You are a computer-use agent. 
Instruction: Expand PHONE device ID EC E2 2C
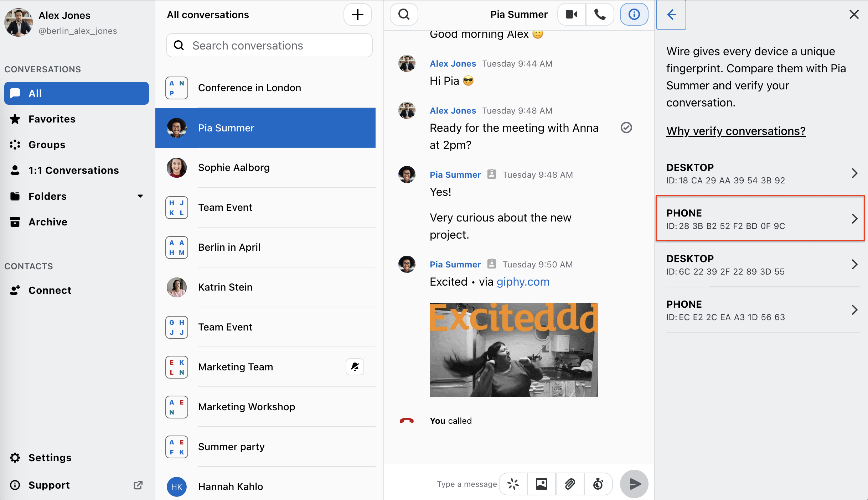pyautogui.click(x=763, y=310)
